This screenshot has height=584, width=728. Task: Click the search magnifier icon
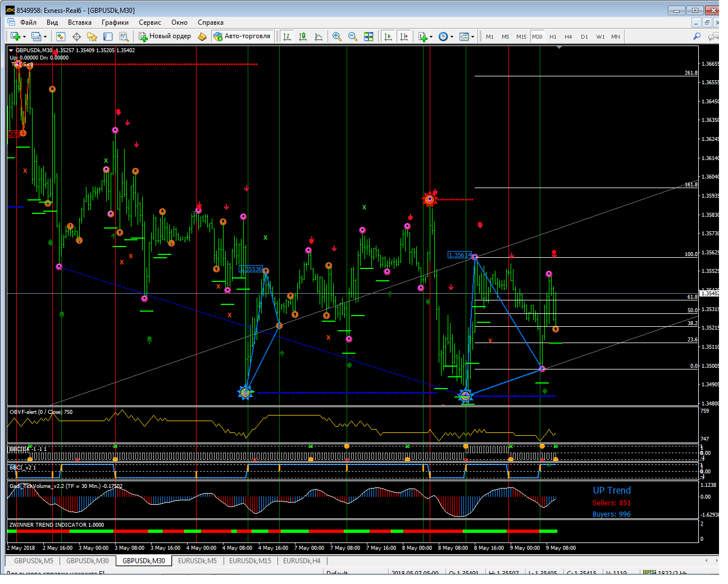tap(697, 36)
